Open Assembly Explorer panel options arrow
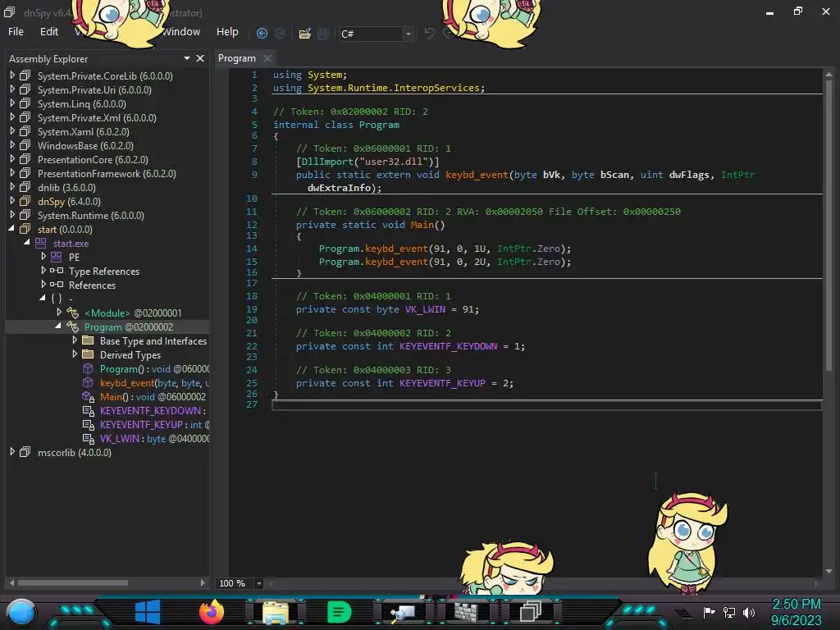The image size is (840, 630). (186, 58)
